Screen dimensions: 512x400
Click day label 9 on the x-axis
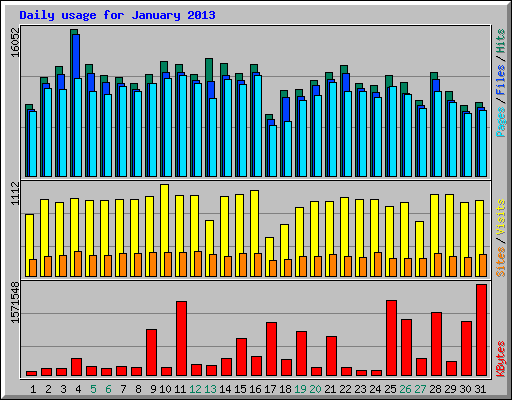click(x=153, y=389)
